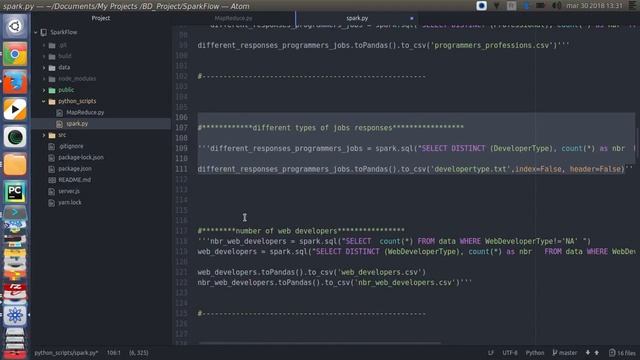
Task: Open the dark circular dock icon above Files
Action: 15,137
